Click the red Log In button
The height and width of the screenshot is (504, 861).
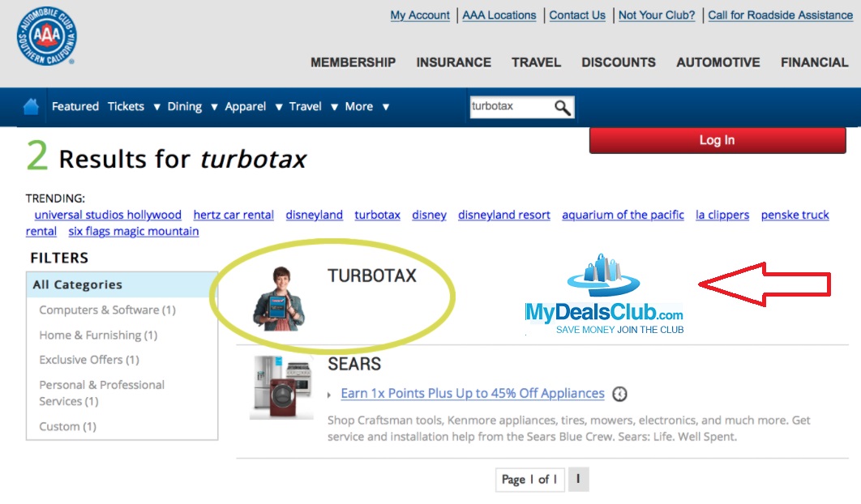[717, 140]
